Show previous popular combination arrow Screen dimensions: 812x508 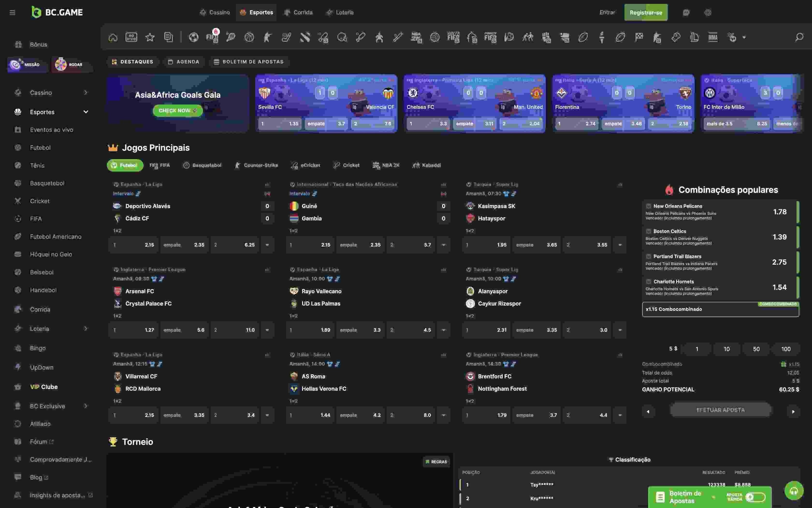(x=648, y=411)
